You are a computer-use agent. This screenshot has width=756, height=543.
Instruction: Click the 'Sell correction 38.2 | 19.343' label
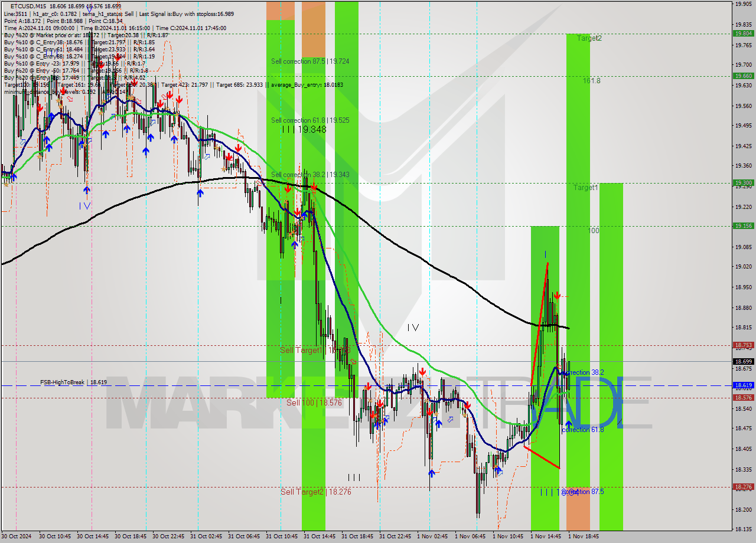(x=310, y=175)
